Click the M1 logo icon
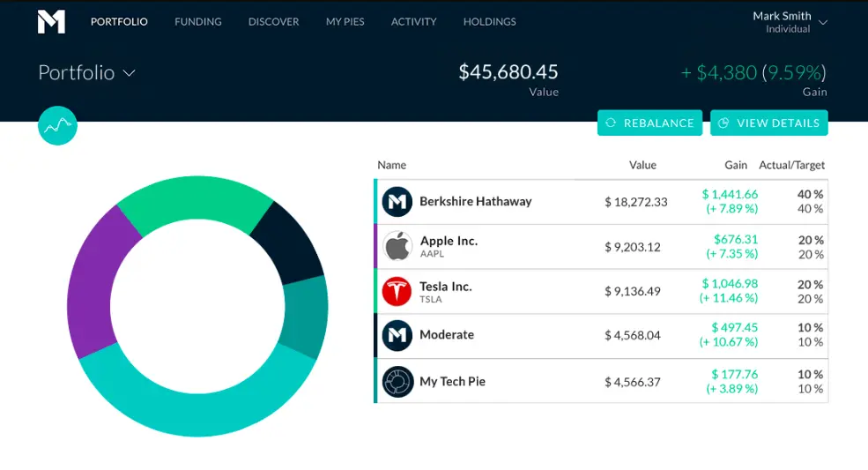 pos(51,22)
